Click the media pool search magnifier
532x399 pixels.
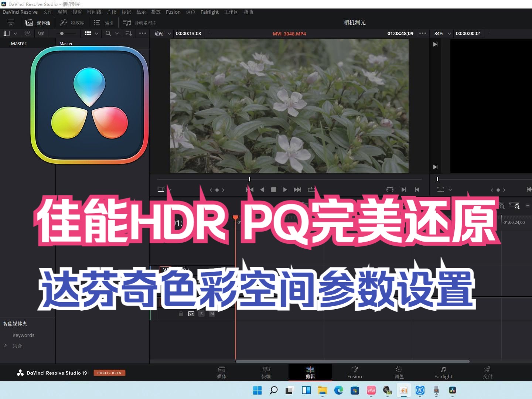pyautogui.click(x=108, y=33)
